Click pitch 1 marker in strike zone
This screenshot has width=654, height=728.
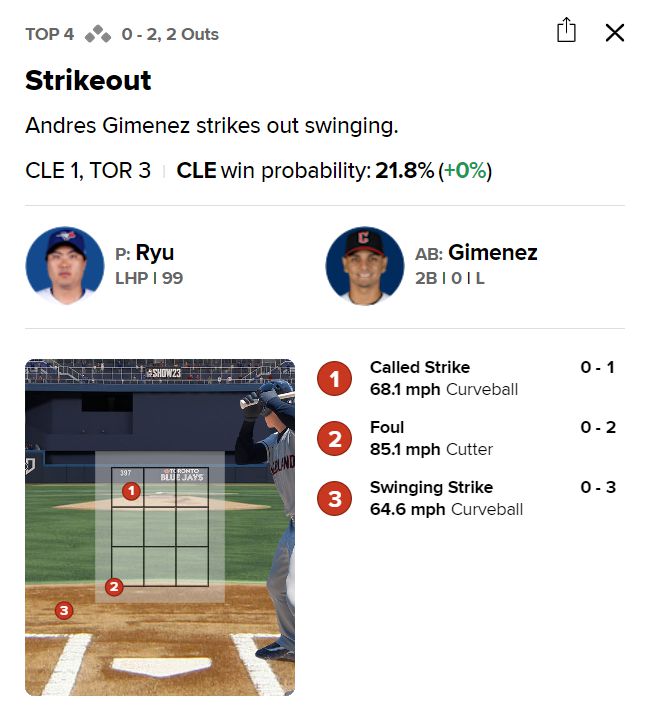point(130,491)
